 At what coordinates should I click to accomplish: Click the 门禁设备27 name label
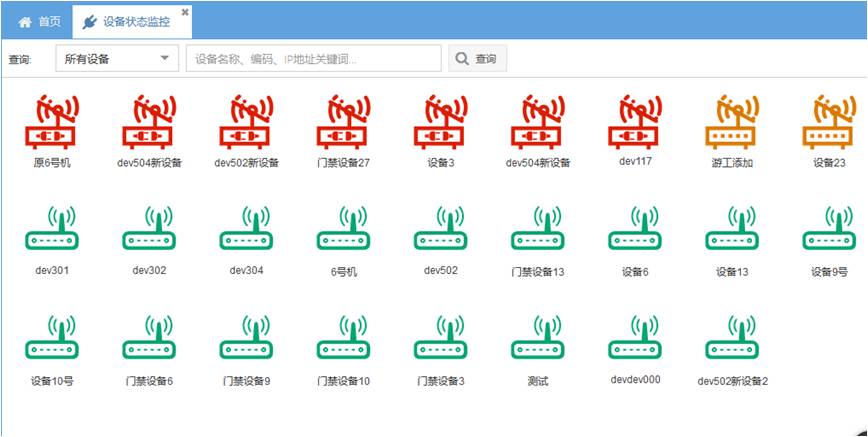(343, 163)
